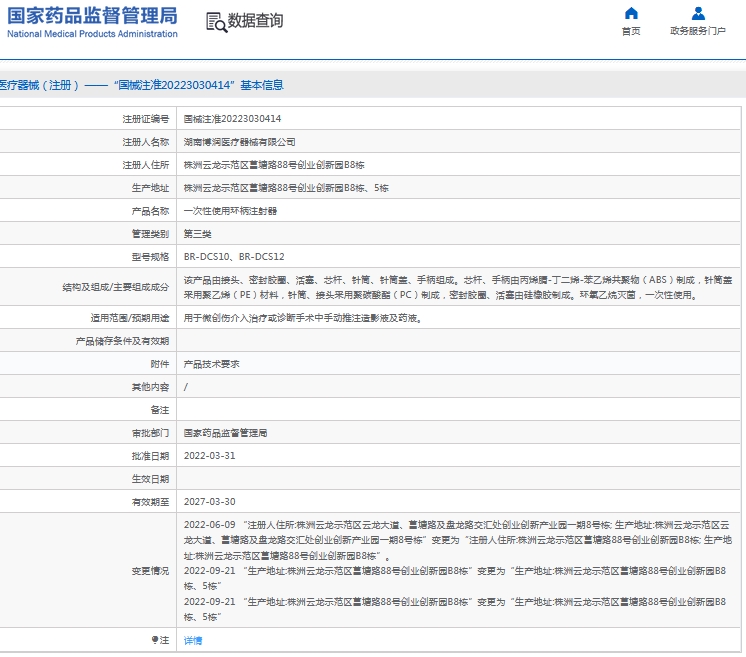The height and width of the screenshot is (657, 746).
Task: Click the 产品技术要求 attachment text
Action: (212, 364)
